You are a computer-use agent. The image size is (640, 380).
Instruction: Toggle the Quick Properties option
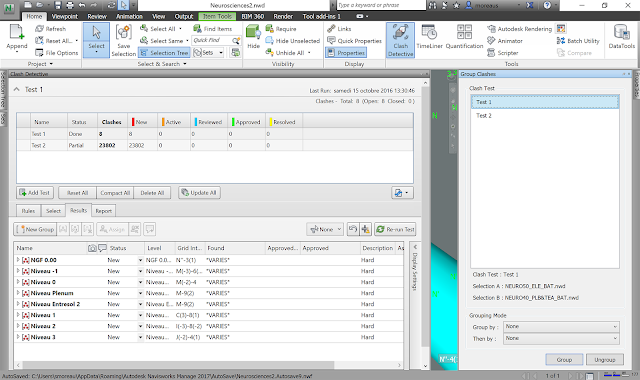click(x=354, y=41)
